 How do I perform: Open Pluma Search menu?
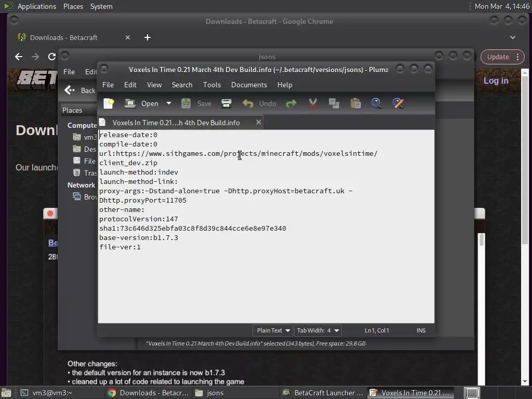182,85
